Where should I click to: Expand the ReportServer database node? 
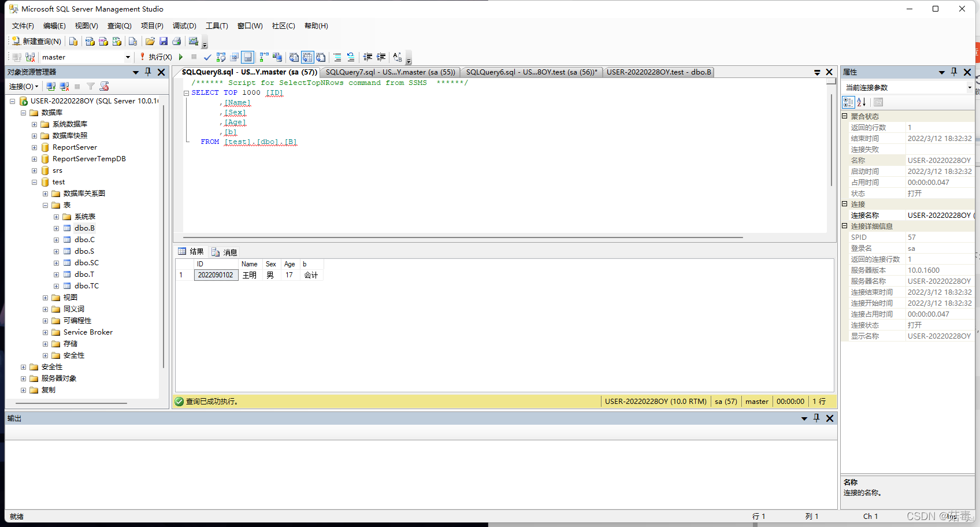[34, 147]
